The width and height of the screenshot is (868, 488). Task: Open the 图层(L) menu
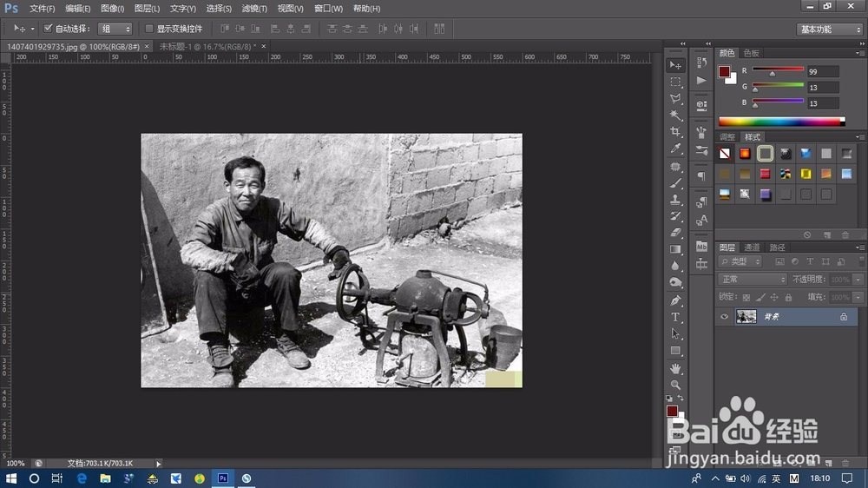[148, 9]
